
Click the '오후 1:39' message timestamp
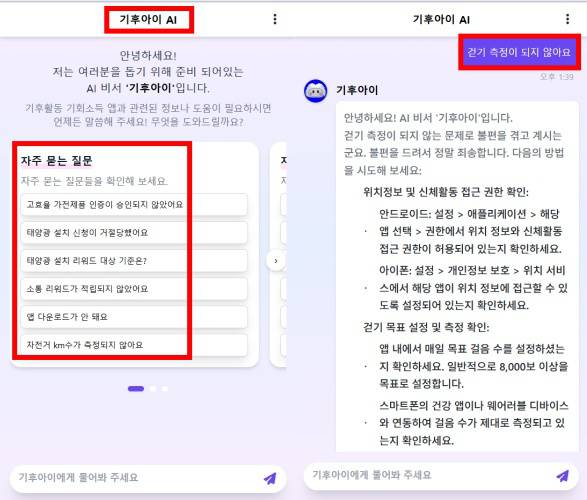pyautogui.click(x=557, y=77)
